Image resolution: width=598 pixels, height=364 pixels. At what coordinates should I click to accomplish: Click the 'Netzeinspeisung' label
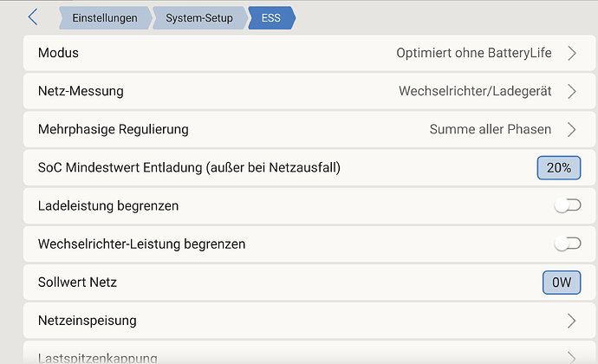click(x=88, y=321)
